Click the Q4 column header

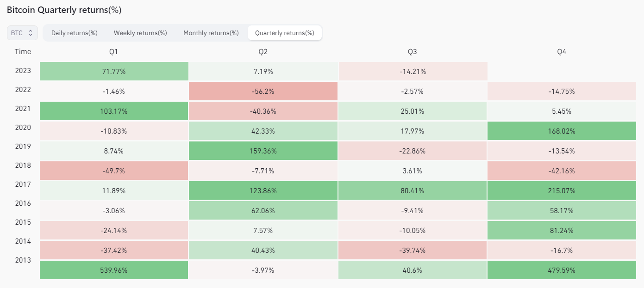point(562,52)
